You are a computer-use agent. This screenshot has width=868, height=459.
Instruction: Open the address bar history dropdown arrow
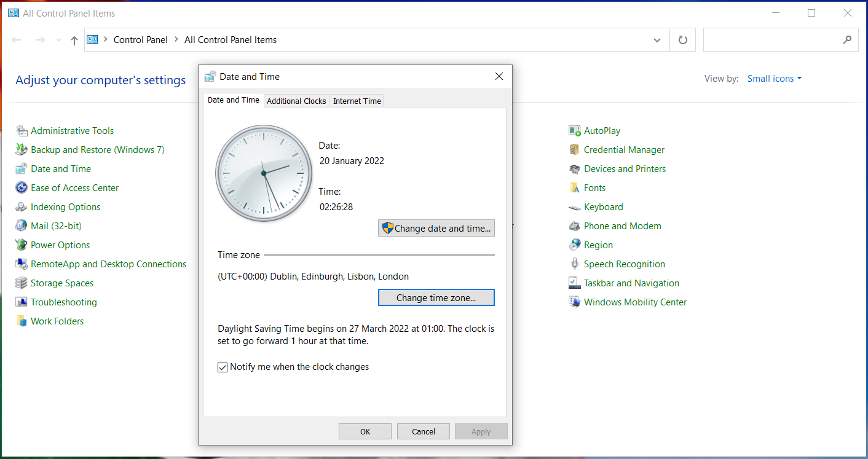[657, 40]
